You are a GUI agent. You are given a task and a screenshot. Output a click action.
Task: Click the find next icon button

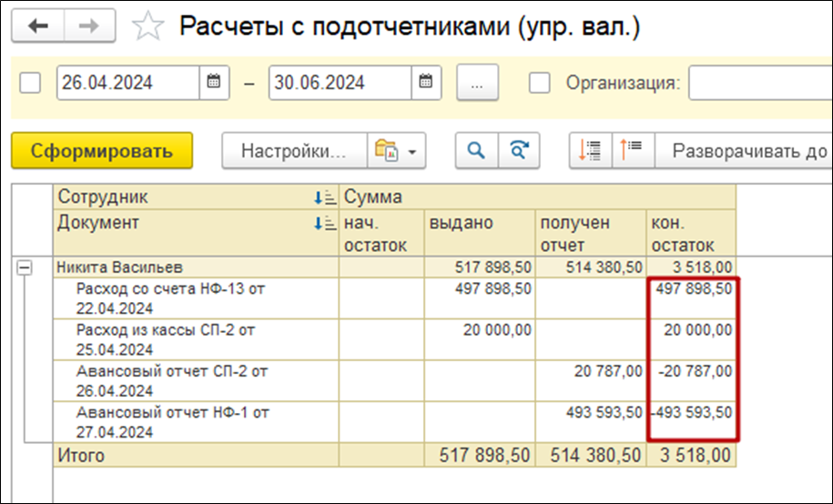[x=519, y=151]
